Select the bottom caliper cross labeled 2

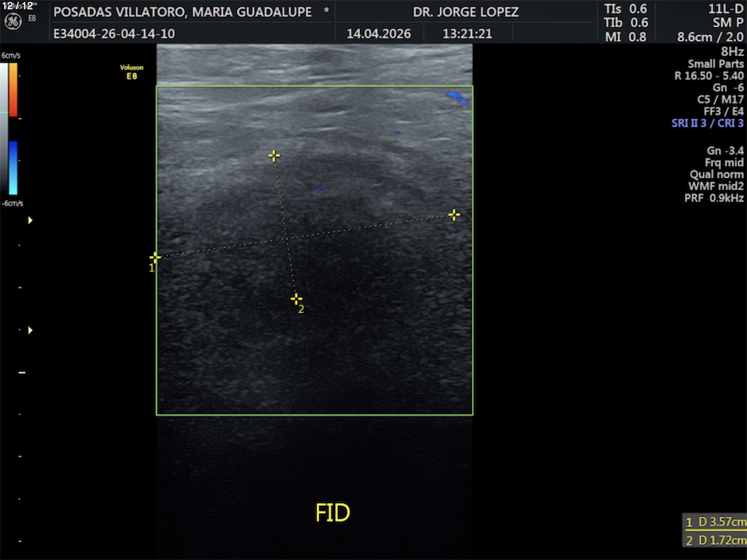(296, 299)
